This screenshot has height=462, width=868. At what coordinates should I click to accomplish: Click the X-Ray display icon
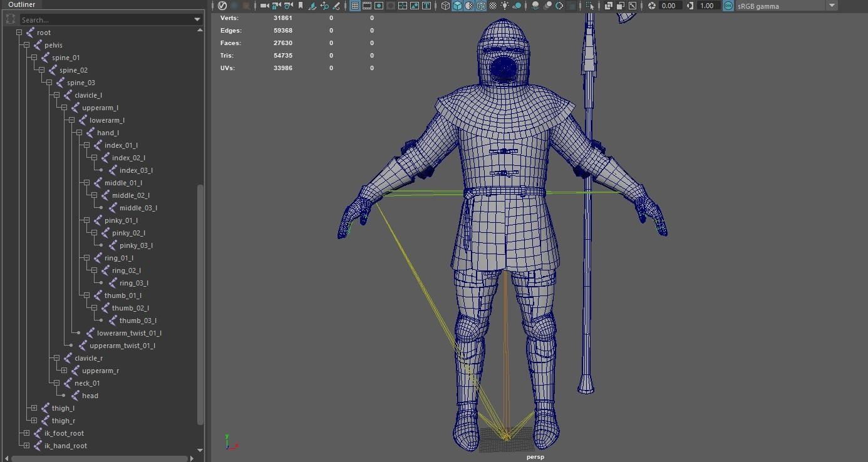609,6
